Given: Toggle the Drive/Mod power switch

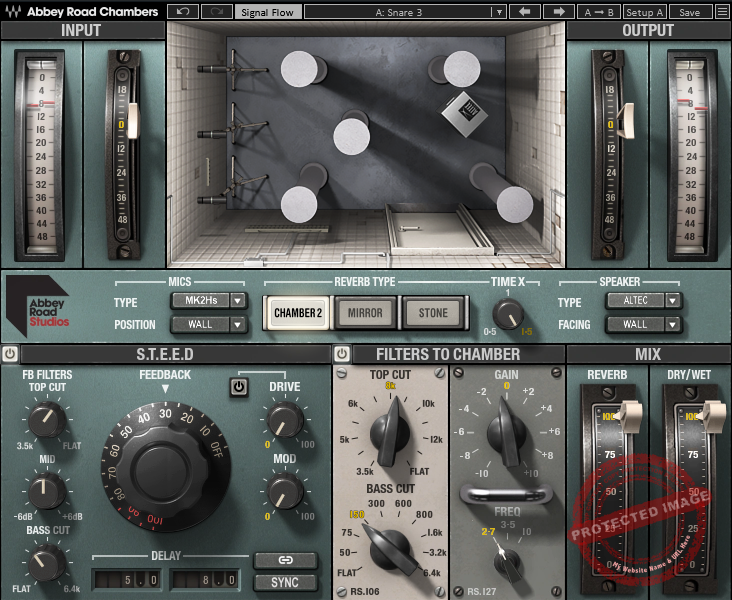Looking at the screenshot, I should coord(239,387).
